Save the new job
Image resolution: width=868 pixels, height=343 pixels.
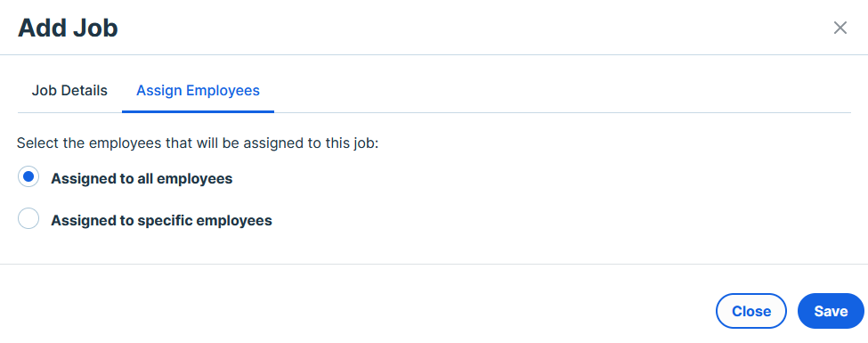pyautogui.click(x=831, y=311)
